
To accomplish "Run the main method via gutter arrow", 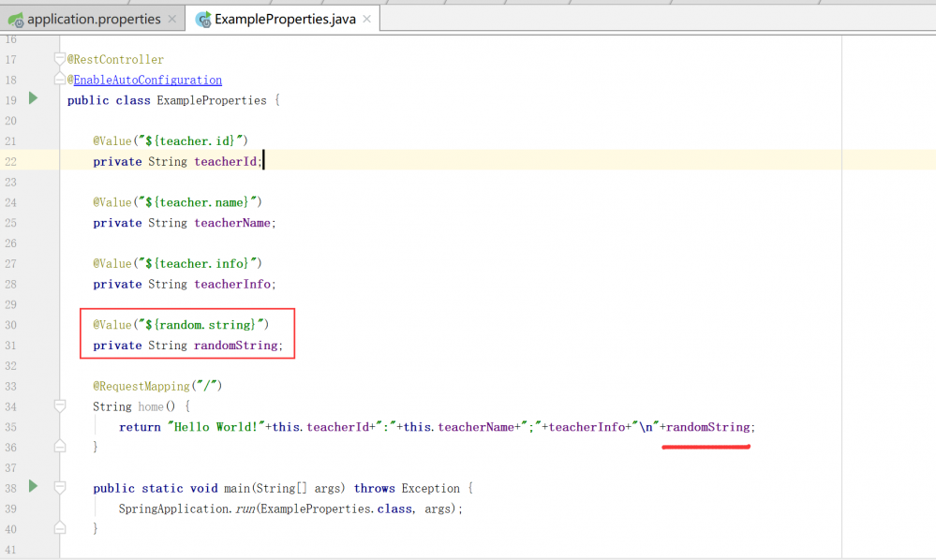I will (34, 486).
